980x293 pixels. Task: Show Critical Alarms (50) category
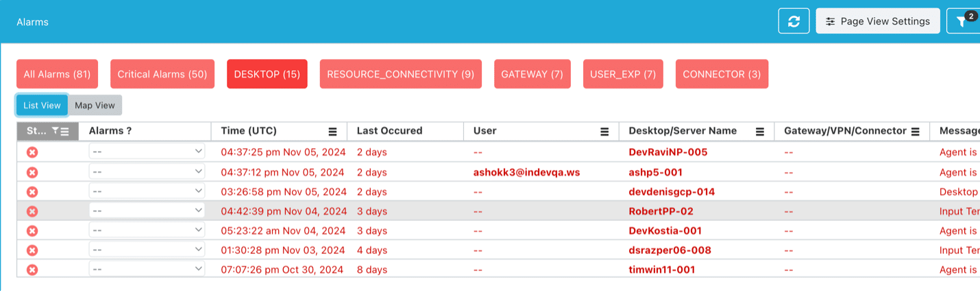162,74
